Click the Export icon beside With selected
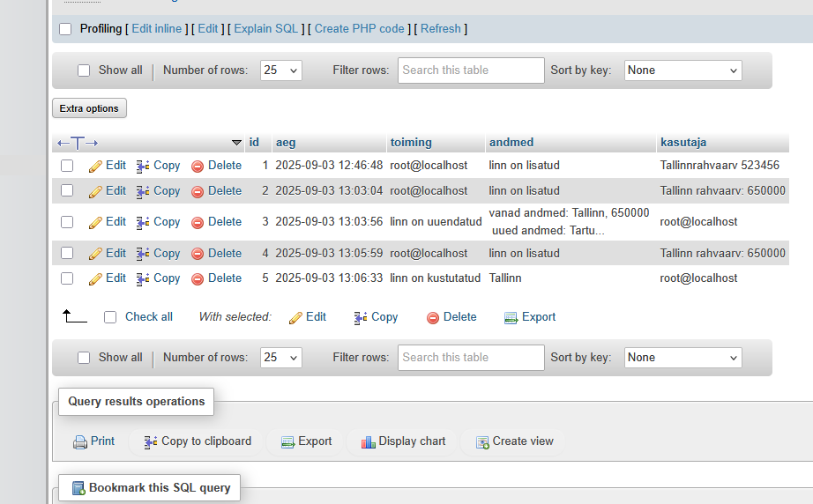 [511, 318]
